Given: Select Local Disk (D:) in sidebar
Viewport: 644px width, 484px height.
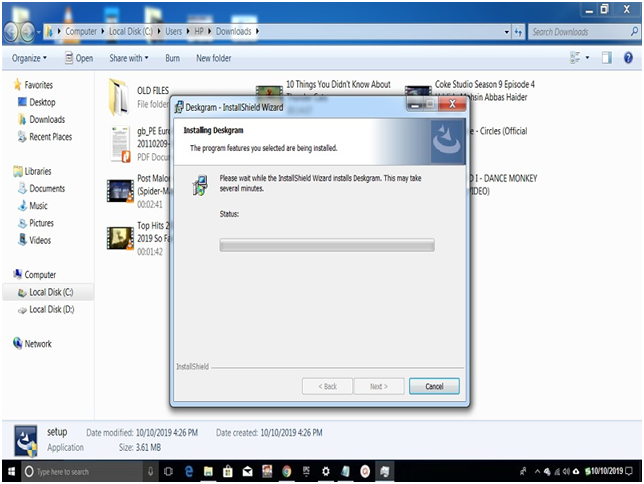Looking at the screenshot, I should tap(51, 309).
